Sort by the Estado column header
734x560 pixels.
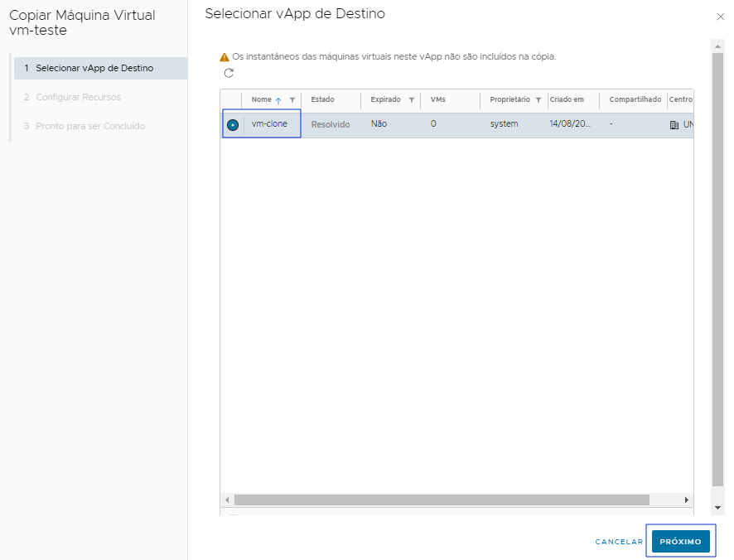click(322, 99)
